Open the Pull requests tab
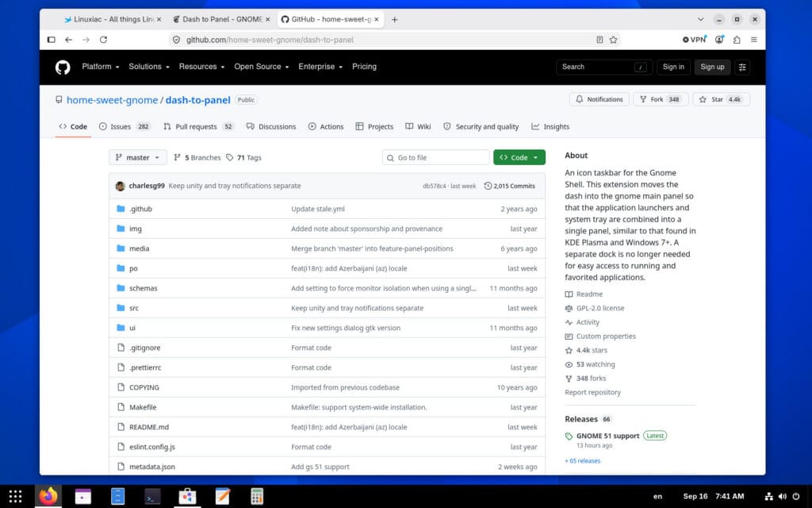This screenshot has height=508, width=812. (198, 126)
